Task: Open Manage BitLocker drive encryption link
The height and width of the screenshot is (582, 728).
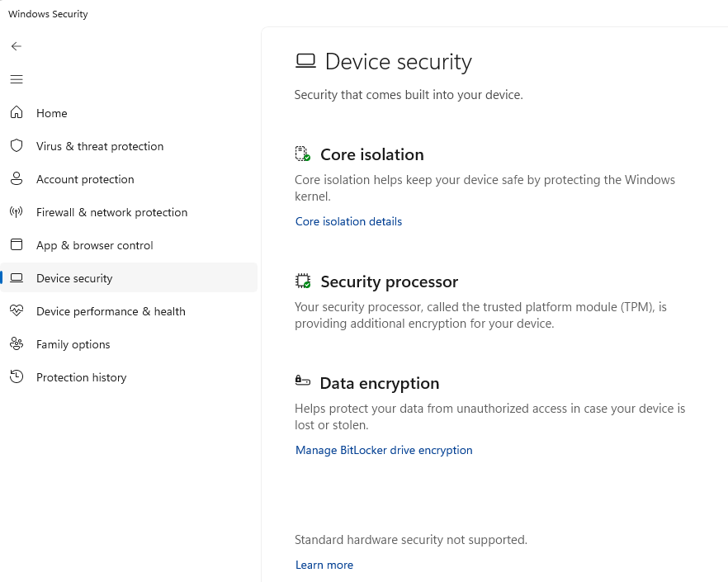Action: 384,450
